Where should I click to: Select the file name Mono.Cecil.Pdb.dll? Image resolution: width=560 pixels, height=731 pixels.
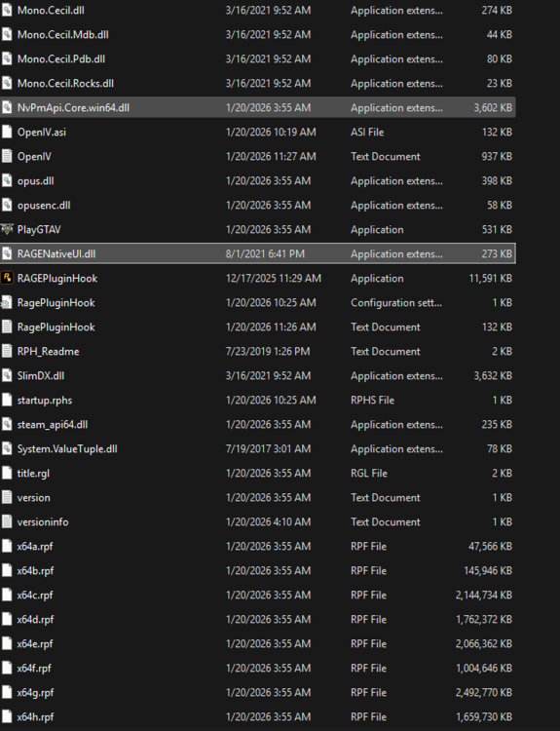point(61,58)
